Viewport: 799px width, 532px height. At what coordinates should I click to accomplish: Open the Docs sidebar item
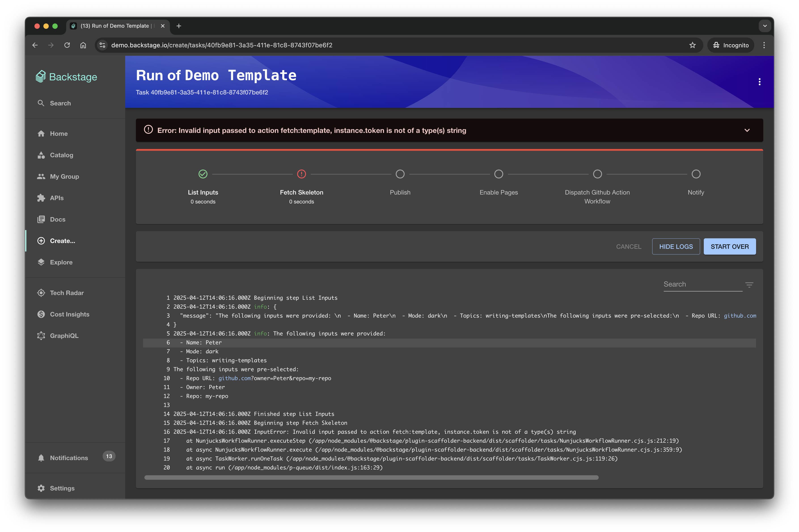pos(57,219)
